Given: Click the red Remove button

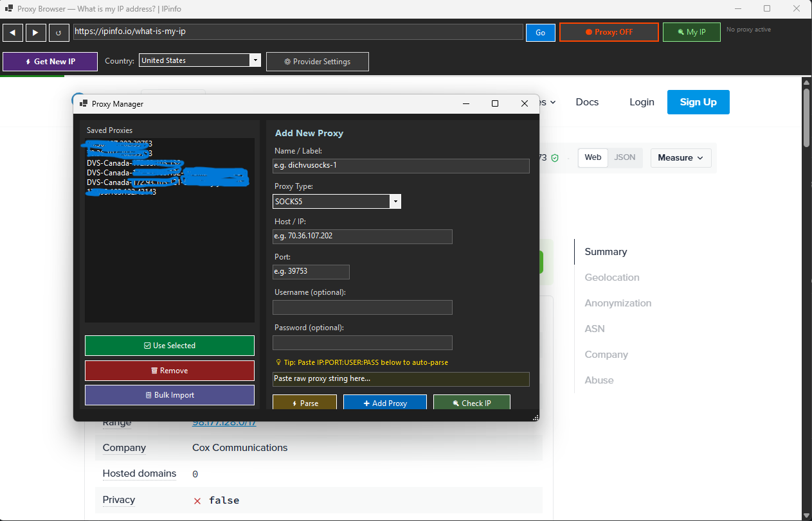Looking at the screenshot, I should click(x=170, y=371).
